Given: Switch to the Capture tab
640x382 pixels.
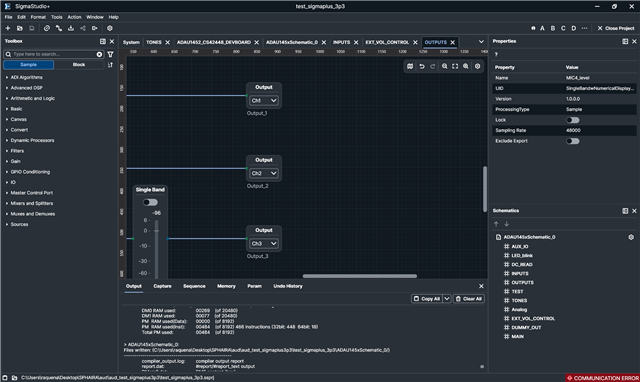Looking at the screenshot, I should [x=162, y=286].
